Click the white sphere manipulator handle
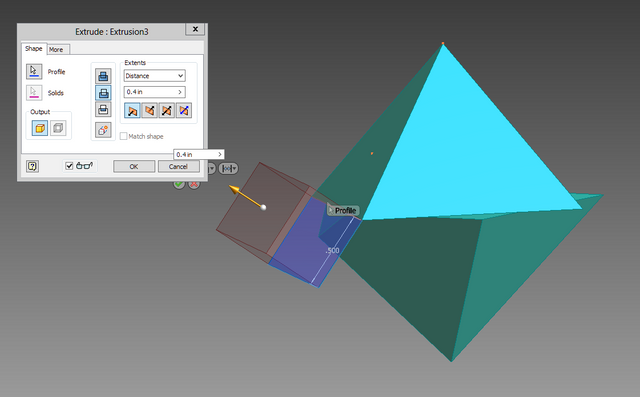This screenshot has height=397, width=640. click(x=264, y=208)
